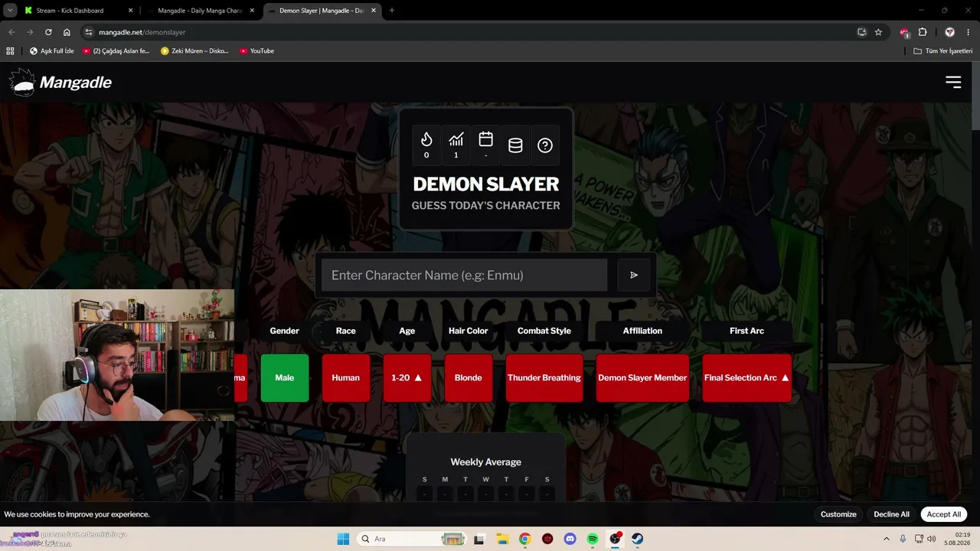Screen dimensions: 980x551
Task: Switch to OBS Studio in the taskbar
Action: [615, 539]
